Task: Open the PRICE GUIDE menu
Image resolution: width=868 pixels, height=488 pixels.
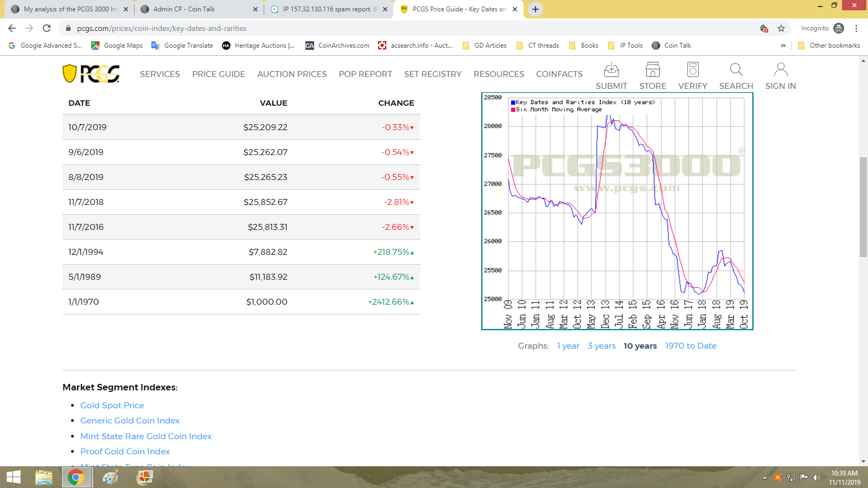Action: pyautogui.click(x=219, y=74)
